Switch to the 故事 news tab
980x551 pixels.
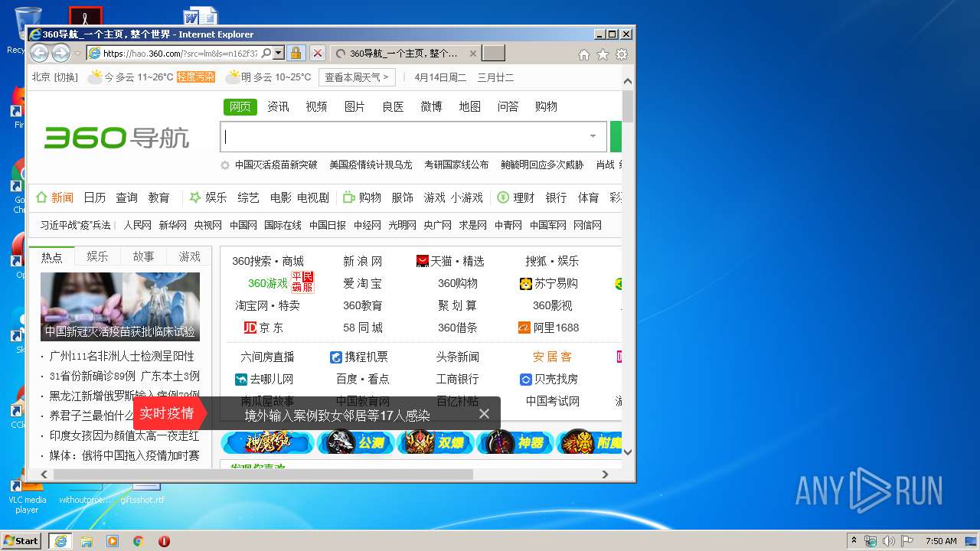(x=143, y=257)
